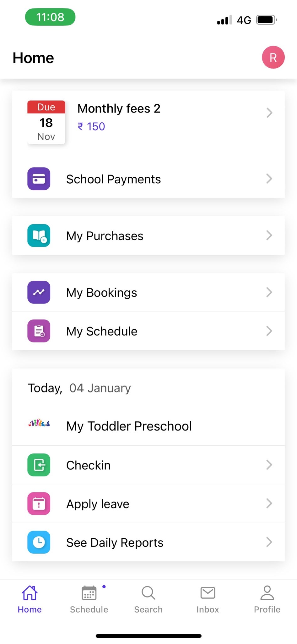Image resolution: width=297 pixels, height=644 pixels.
Task: Open the blue Daily Reports clock icon
Action: pyautogui.click(x=39, y=542)
